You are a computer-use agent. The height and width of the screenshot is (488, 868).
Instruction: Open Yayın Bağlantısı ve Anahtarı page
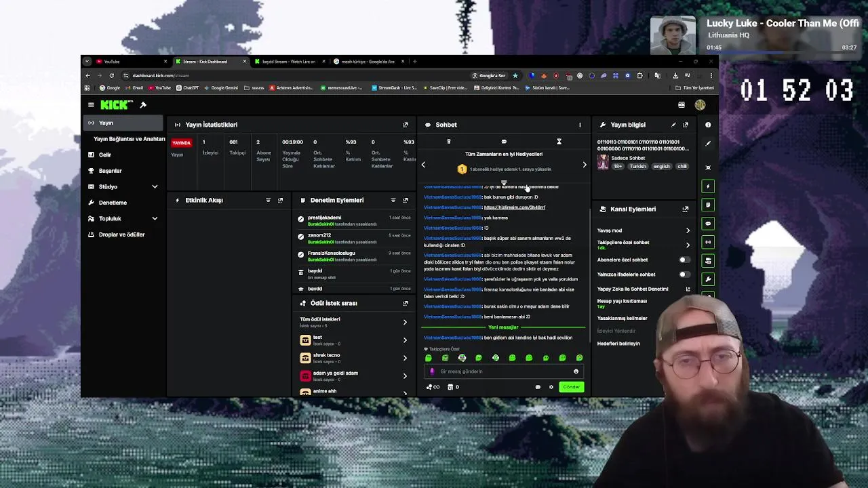point(129,139)
